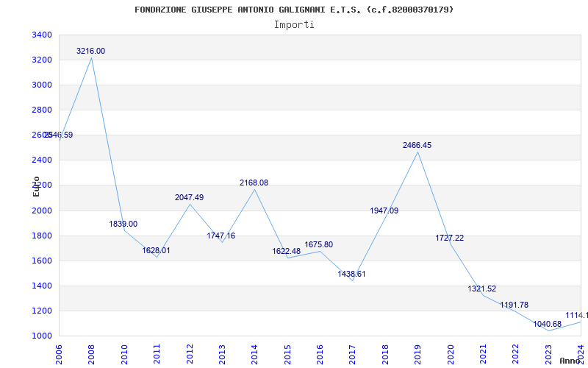Select the y-axis value 1400

[42, 286]
